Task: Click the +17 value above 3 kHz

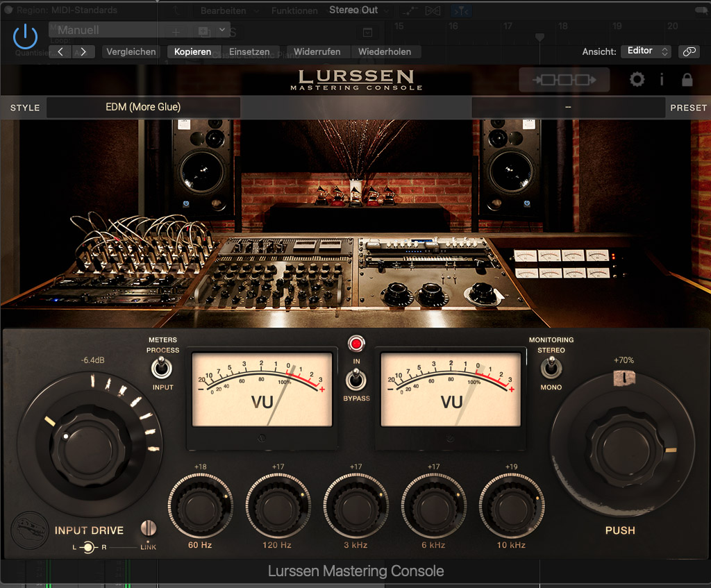Action: (x=356, y=467)
